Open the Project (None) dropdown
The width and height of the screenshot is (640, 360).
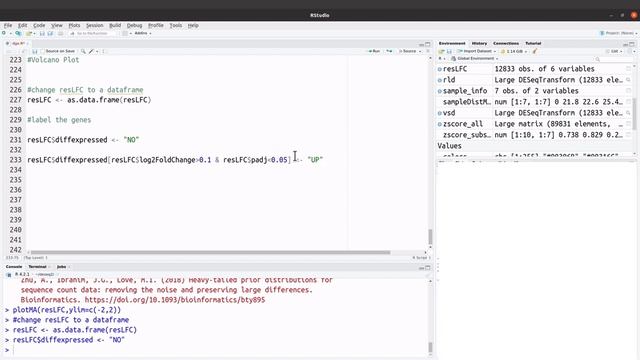(618, 33)
